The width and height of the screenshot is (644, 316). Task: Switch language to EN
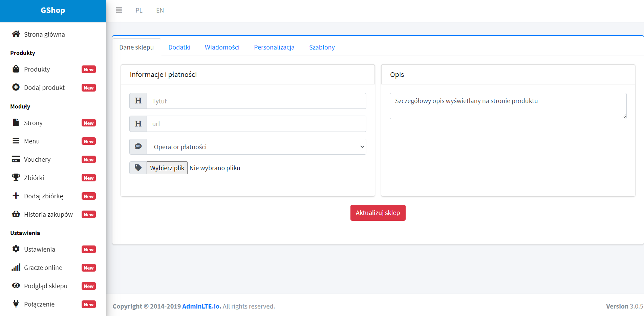click(x=160, y=11)
